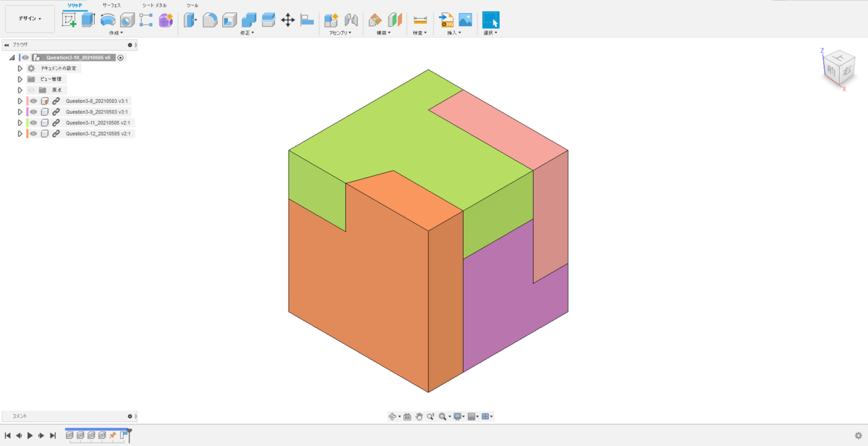Open the 構築 panel dropdown
The image size is (868, 446).
point(383,33)
